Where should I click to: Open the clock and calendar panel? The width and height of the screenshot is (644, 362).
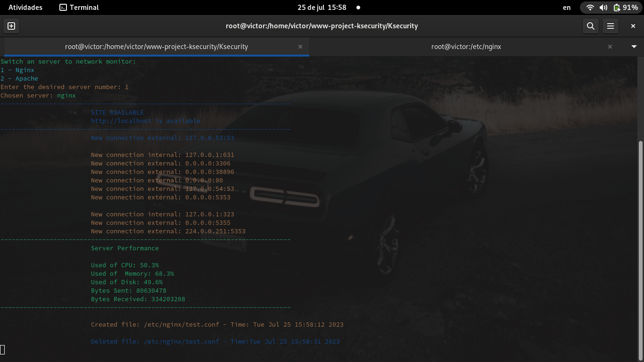pos(322,8)
